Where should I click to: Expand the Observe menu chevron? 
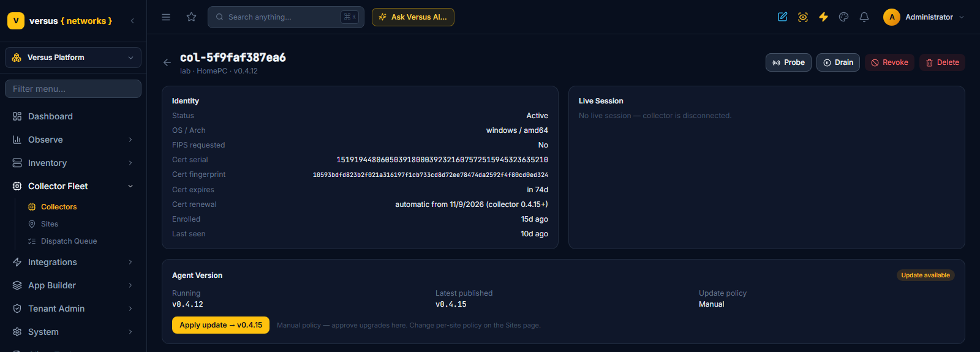(130, 140)
